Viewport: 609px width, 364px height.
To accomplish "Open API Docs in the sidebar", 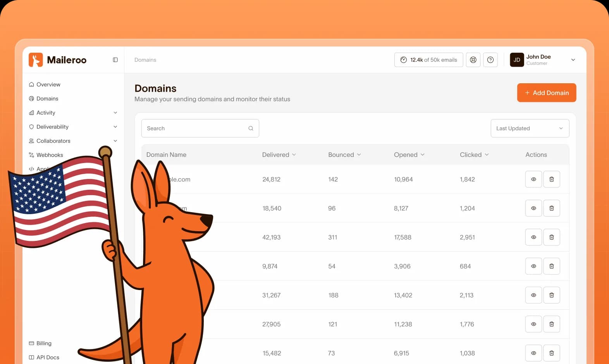I will point(44,357).
